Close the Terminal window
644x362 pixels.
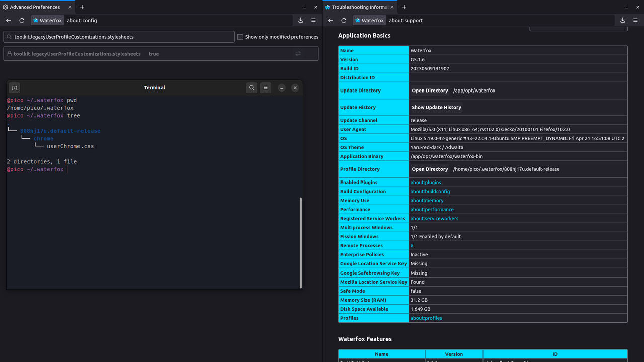click(295, 87)
